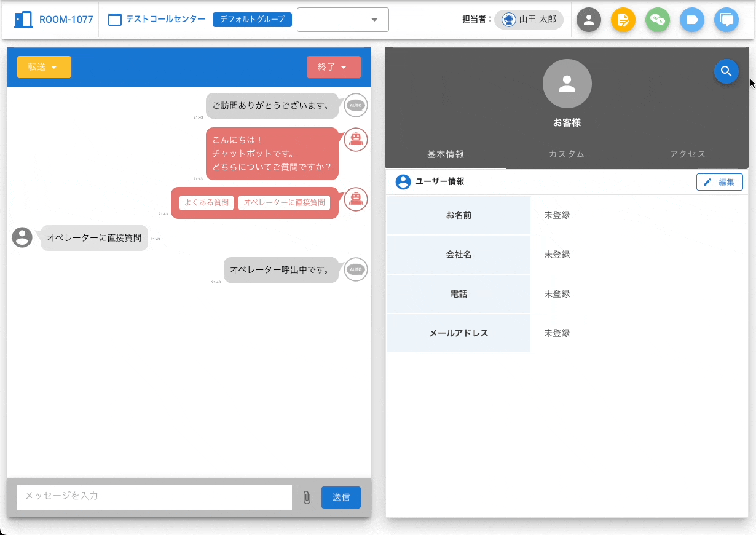Expand the 転送 transfer dropdown
The image size is (756, 535).
click(44, 67)
